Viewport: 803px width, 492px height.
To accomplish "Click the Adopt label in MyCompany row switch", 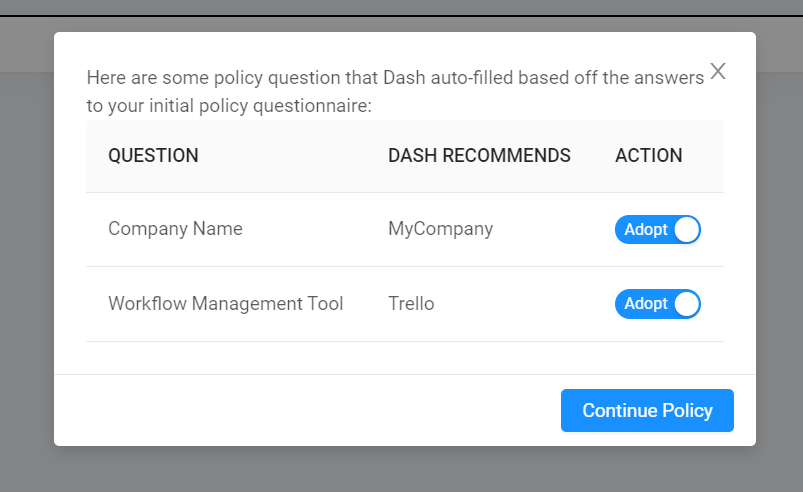I will coord(645,229).
